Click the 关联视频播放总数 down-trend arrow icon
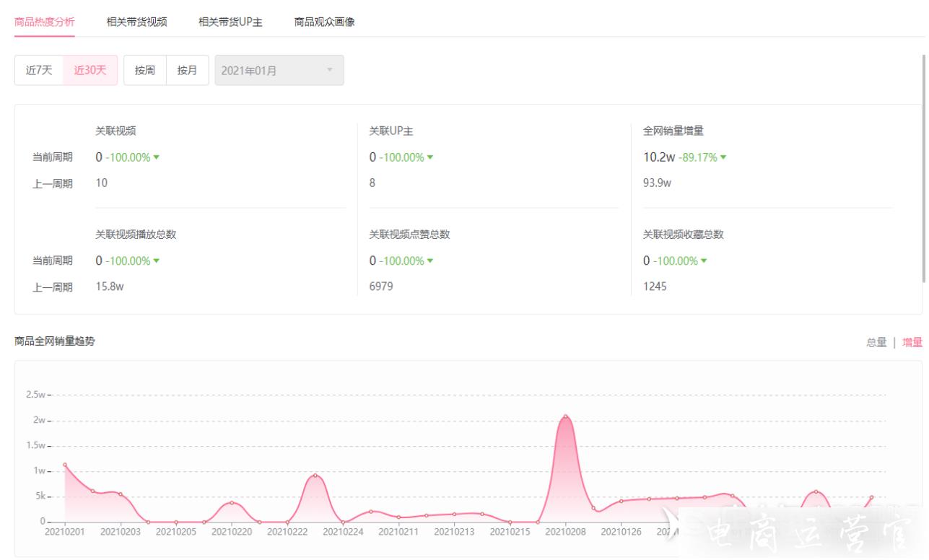929x560 pixels. coord(156,261)
